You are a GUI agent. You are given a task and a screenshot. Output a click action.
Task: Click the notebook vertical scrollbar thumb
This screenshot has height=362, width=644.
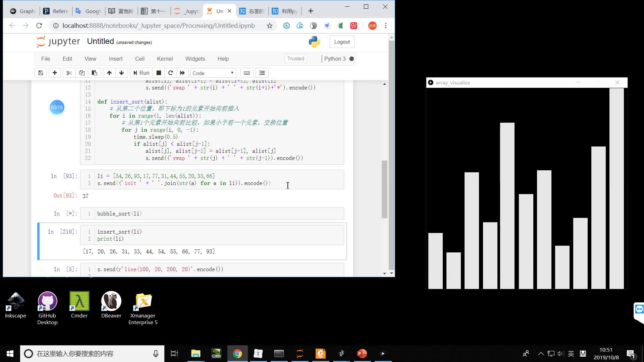pos(384,189)
